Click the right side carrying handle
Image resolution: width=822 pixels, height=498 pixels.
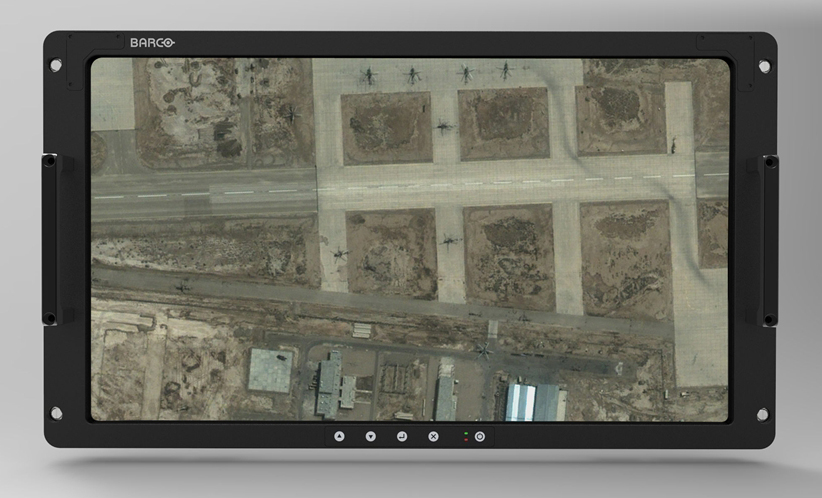[x=771, y=239]
